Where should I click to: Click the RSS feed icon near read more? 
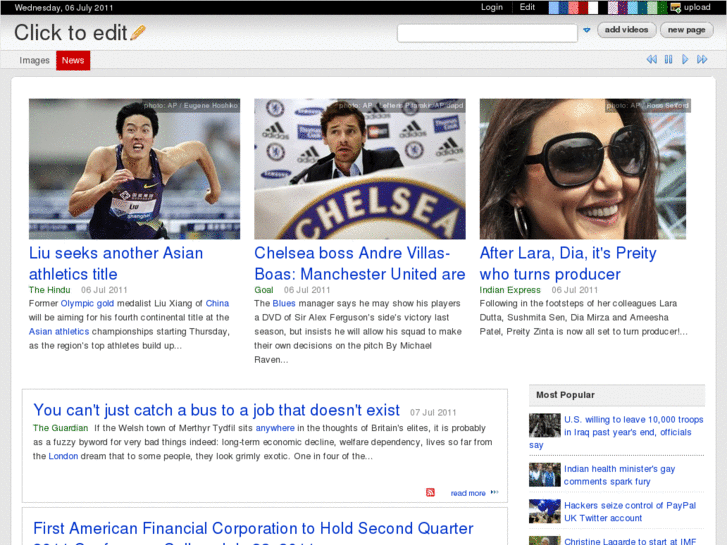pyautogui.click(x=430, y=492)
